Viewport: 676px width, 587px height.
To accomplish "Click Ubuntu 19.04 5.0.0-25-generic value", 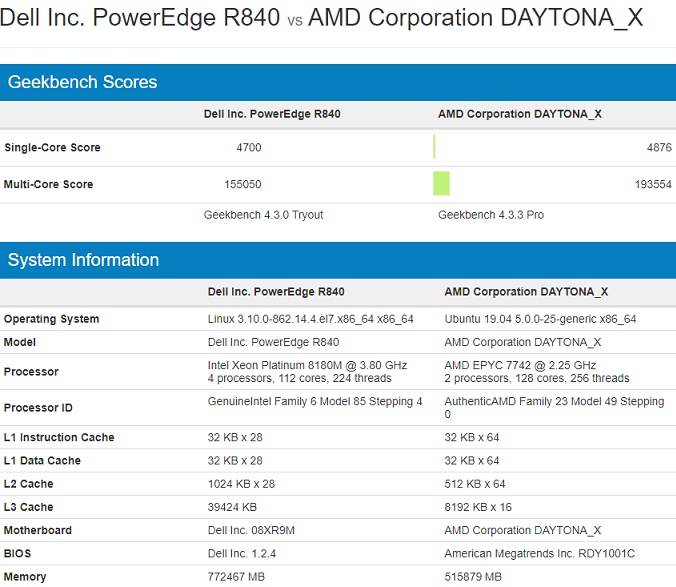I will (540, 319).
